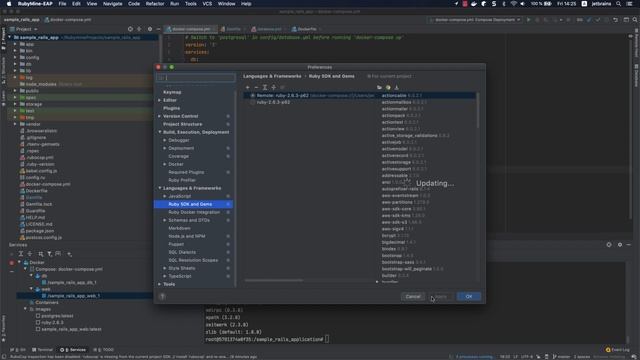Select /sample_rails_app_web_1 container in Services
640x360 pixels.
73,296
